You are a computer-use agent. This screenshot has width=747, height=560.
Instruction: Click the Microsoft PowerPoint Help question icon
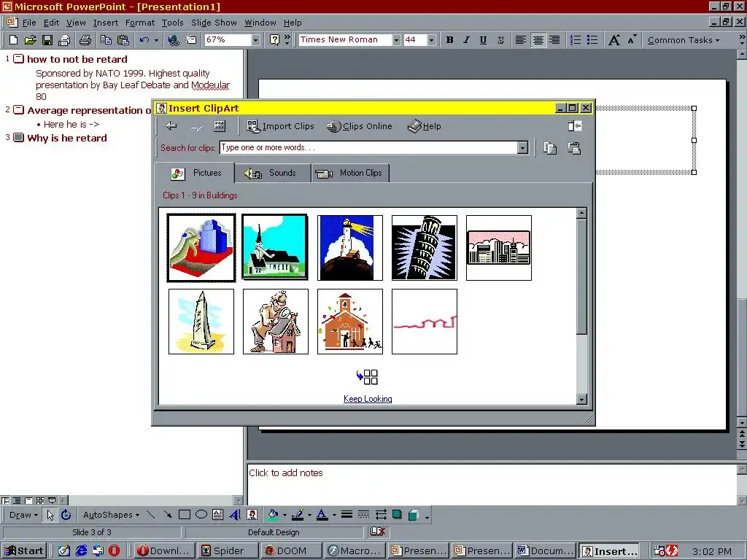click(x=274, y=40)
